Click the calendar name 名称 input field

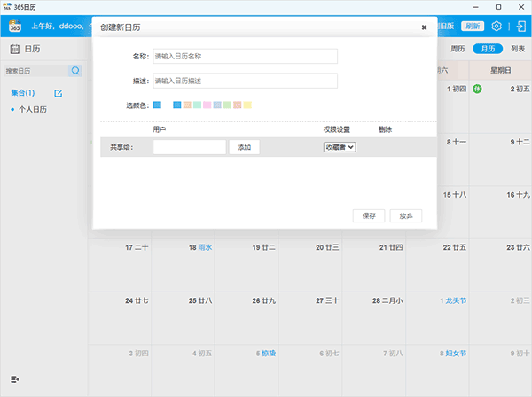point(245,57)
